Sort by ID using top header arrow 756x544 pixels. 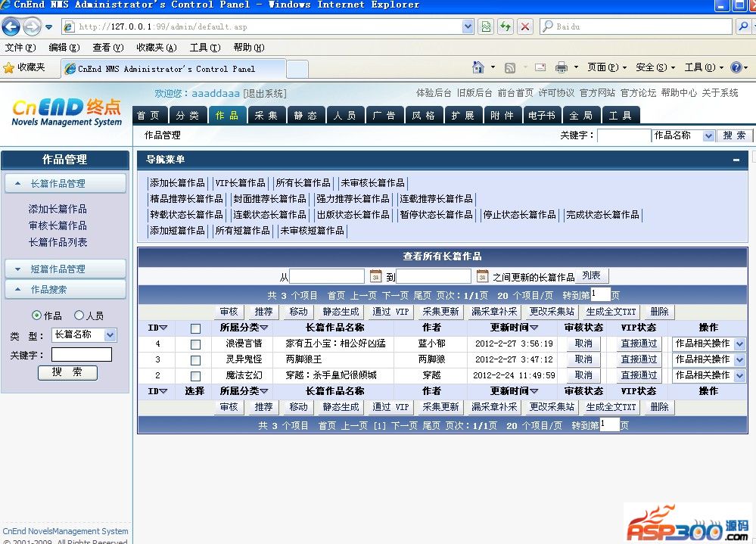(x=163, y=328)
